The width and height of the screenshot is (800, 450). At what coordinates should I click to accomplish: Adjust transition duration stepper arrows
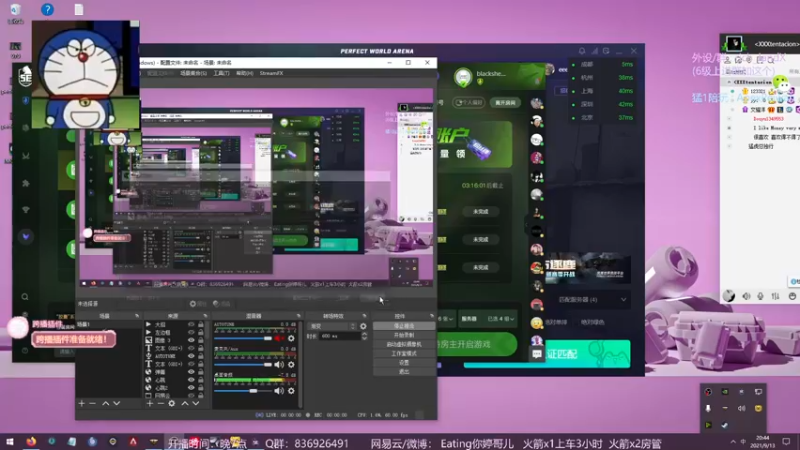[364, 336]
